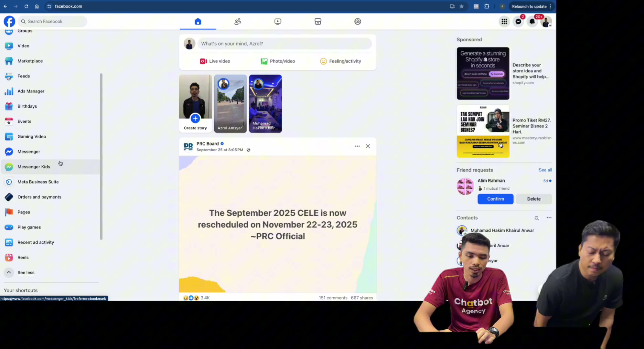Open Marketplace in the left sidebar
This screenshot has width=644, height=349.
click(51, 61)
